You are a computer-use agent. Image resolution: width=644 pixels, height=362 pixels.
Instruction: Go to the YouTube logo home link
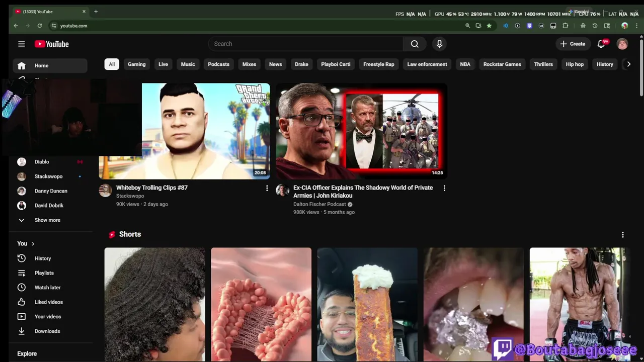[51, 44]
